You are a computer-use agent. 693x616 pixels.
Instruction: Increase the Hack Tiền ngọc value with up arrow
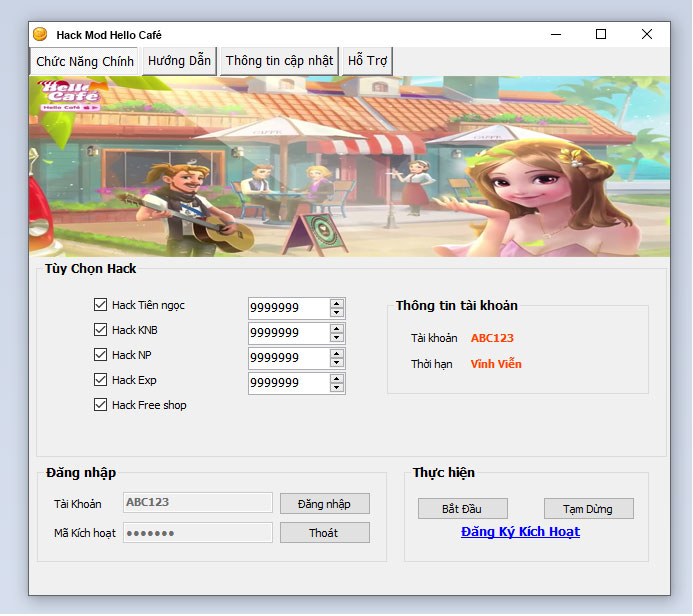[337, 304]
